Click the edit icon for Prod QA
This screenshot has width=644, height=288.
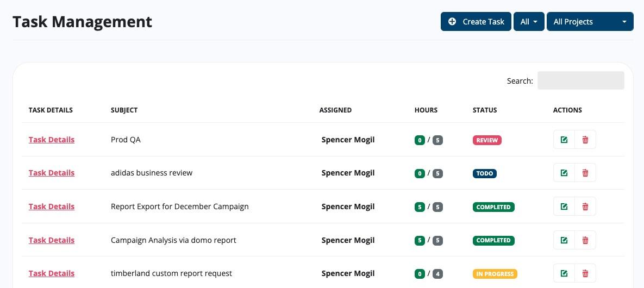tap(564, 140)
